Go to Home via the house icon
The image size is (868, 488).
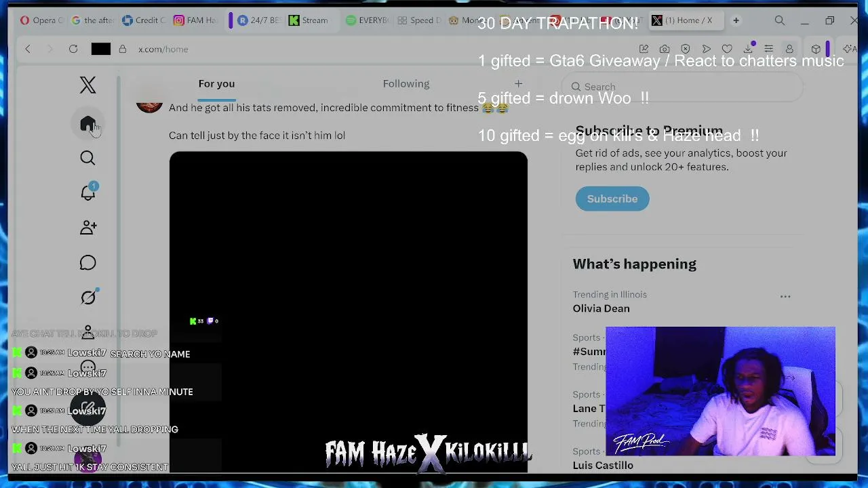tap(87, 123)
